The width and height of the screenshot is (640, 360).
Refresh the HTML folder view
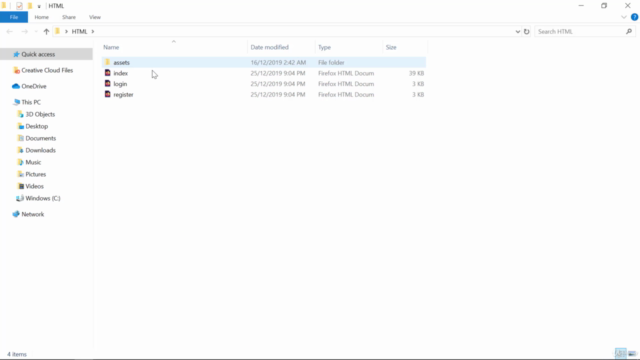[x=527, y=31]
